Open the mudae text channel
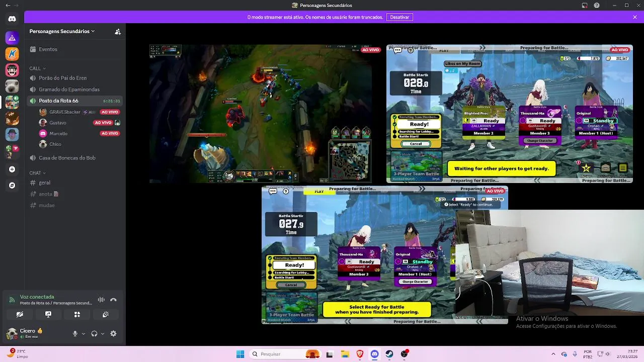This screenshot has width=644, height=362. pyautogui.click(x=75, y=205)
